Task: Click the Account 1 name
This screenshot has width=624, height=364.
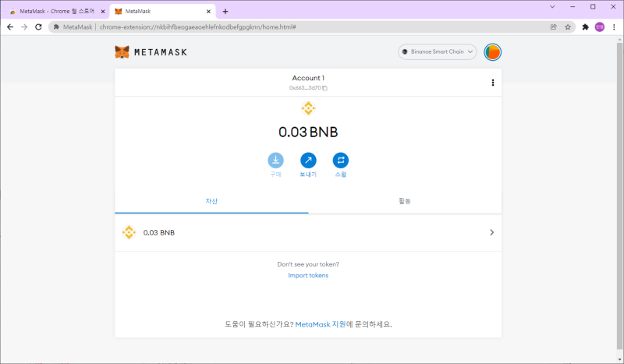Action: point(308,78)
